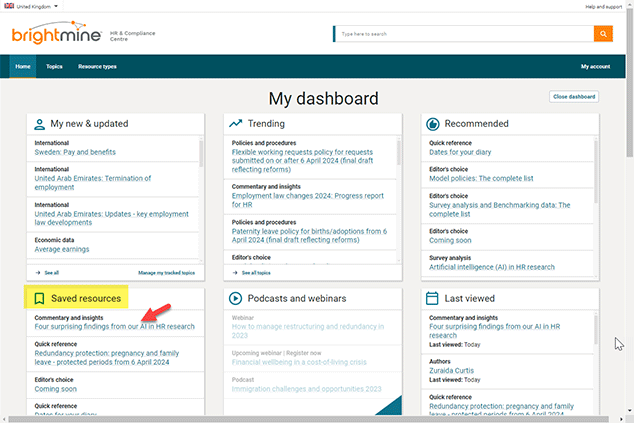Open Flexible working requests policy link
Screen dimensions: 634x423
coord(302,161)
